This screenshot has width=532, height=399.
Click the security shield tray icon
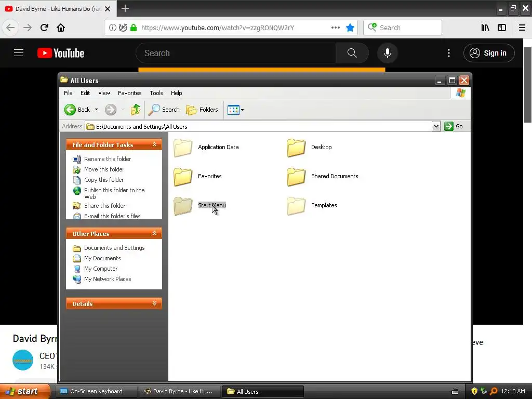[474, 391]
